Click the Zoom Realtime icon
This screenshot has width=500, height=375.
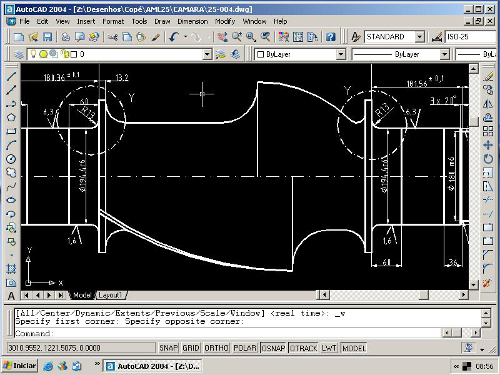(x=237, y=37)
